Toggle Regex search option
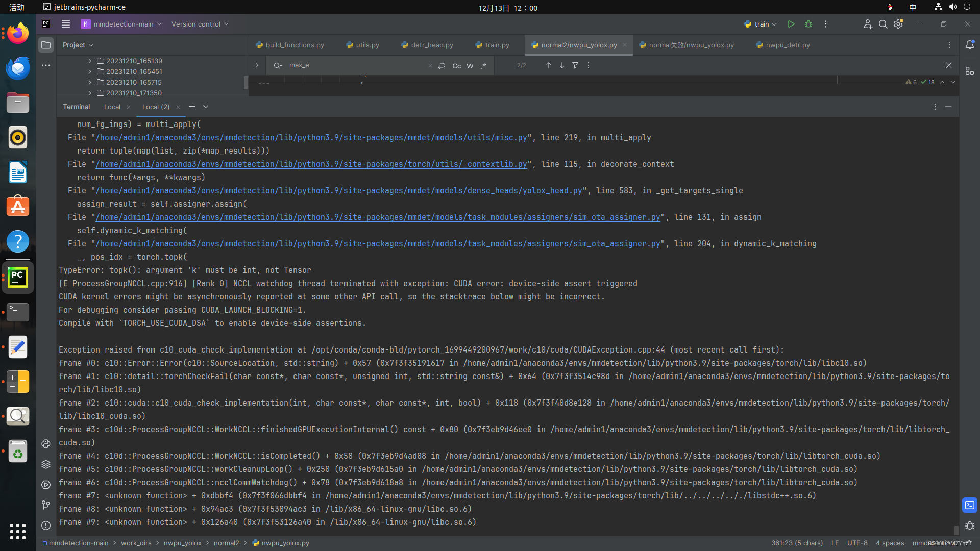The height and width of the screenshot is (551, 980). 483,66
